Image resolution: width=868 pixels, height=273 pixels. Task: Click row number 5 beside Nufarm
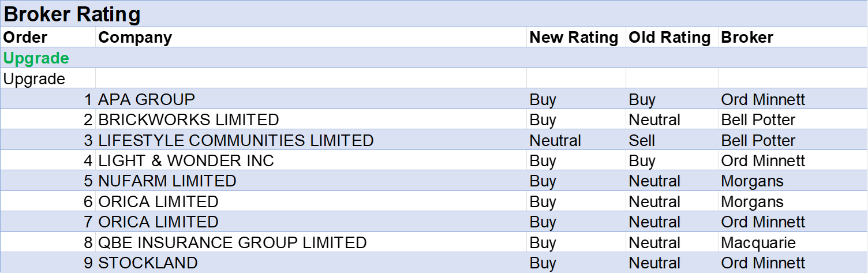click(88, 181)
